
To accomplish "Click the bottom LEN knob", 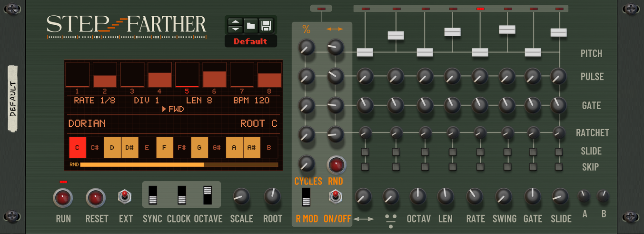I will (x=446, y=196).
